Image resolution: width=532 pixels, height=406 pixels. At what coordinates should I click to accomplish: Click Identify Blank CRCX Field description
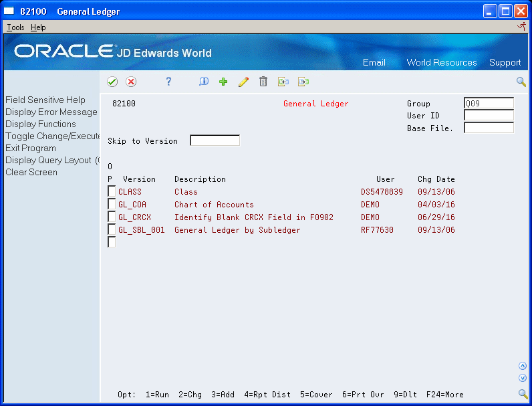[x=254, y=217]
